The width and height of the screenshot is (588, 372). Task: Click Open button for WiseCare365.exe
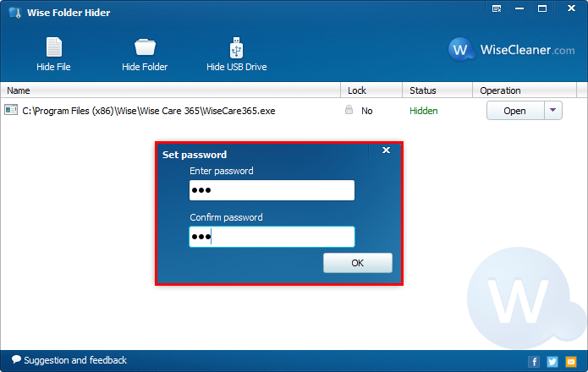[515, 111]
